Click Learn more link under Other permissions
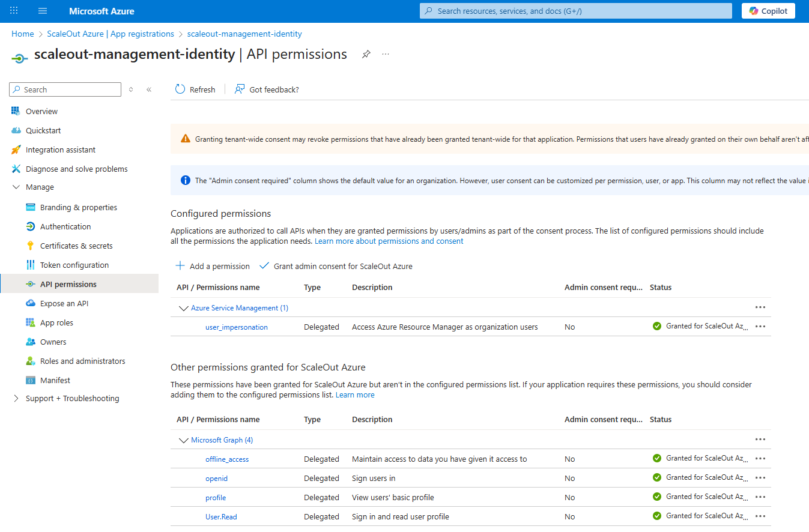809x532 pixels. coord(355,394)
